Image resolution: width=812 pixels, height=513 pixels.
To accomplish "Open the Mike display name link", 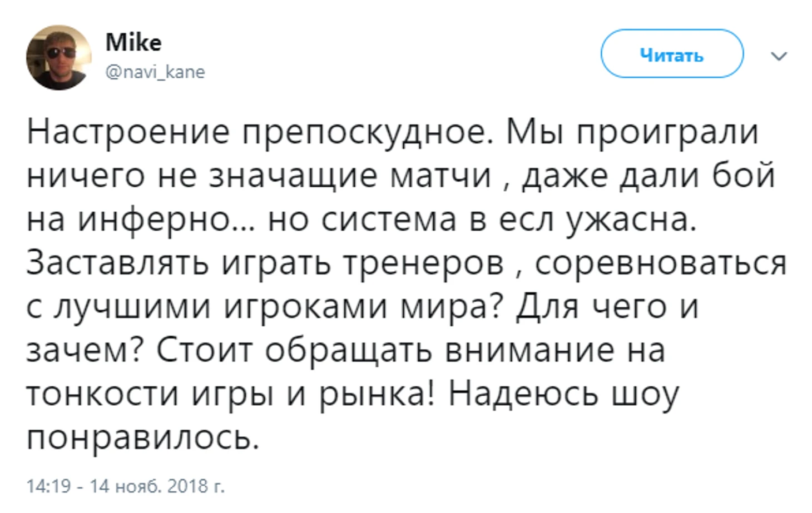I will pos(133,43).
